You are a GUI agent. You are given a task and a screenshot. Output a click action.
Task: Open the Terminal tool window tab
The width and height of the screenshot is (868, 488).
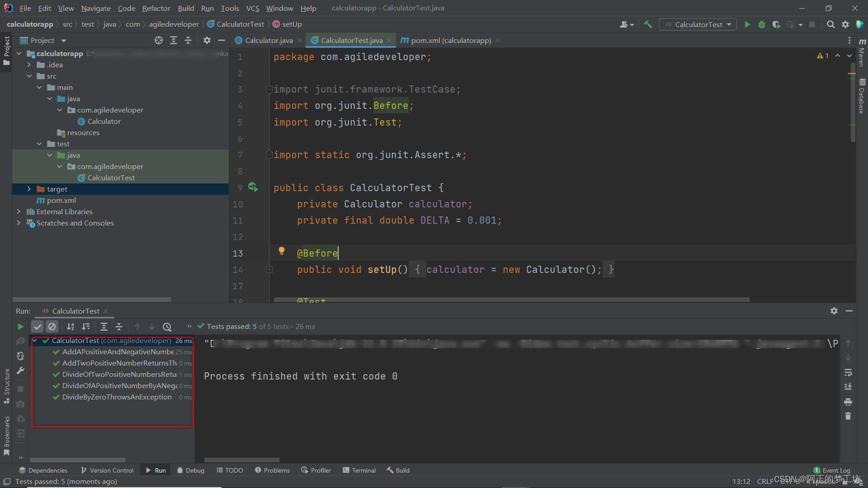click(359, 470)
